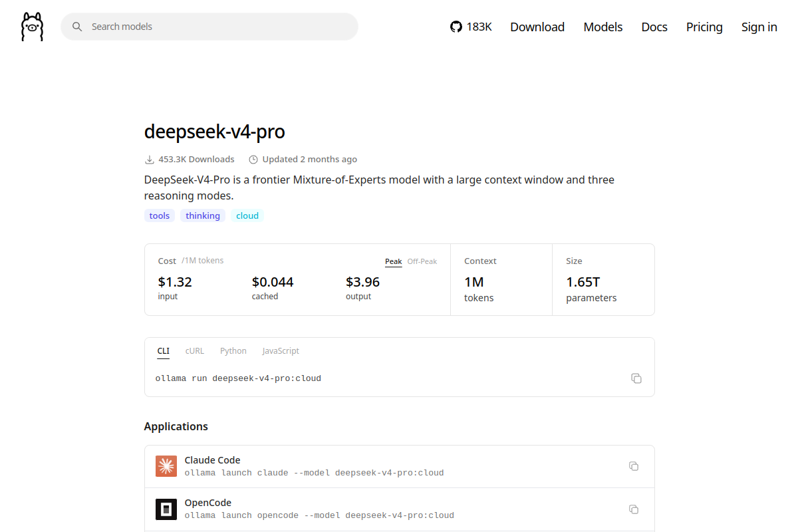Focus the Search models field
This screenshot has height=532, width=798.
(x=209, y=27)
